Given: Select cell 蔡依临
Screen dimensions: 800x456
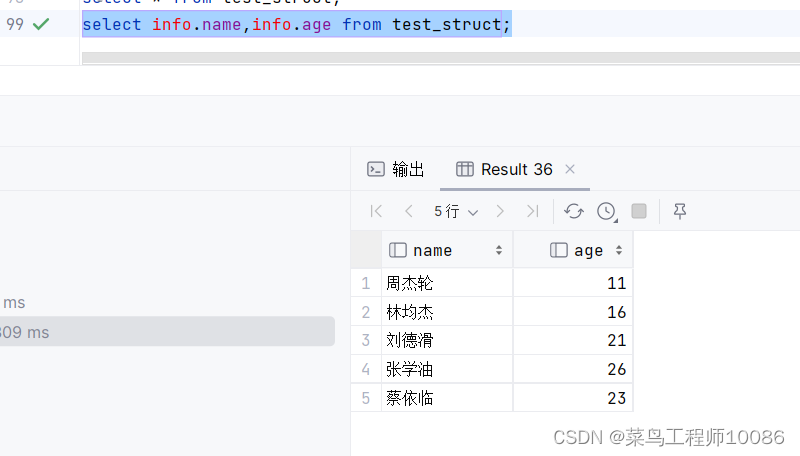Looking at the screenshot, I should [447, 398].
